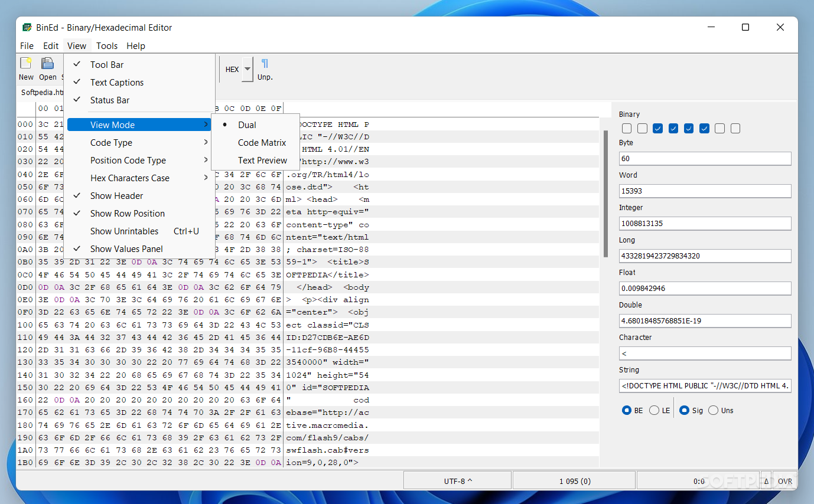Click the Word value field

tap(705, 191)
